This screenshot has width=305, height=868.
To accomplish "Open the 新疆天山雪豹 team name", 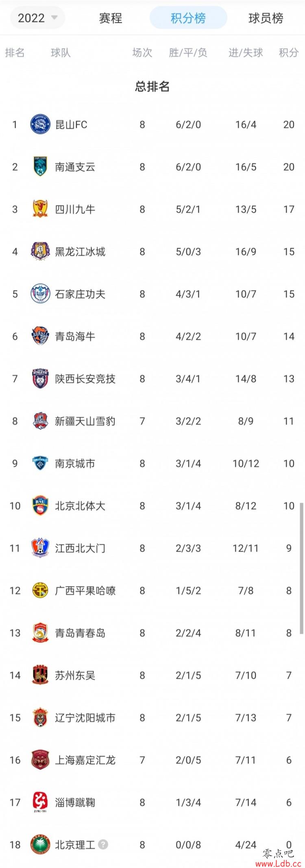I will pyautogui.click(x=85, y=421).
